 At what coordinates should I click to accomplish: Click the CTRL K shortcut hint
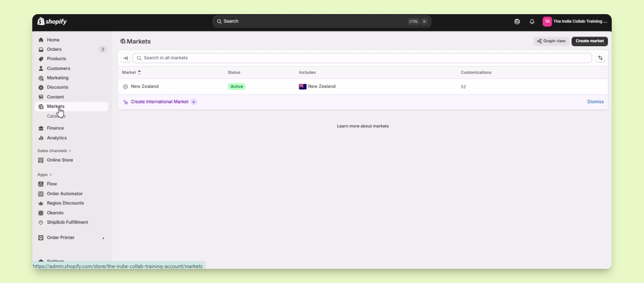point(418,22)
